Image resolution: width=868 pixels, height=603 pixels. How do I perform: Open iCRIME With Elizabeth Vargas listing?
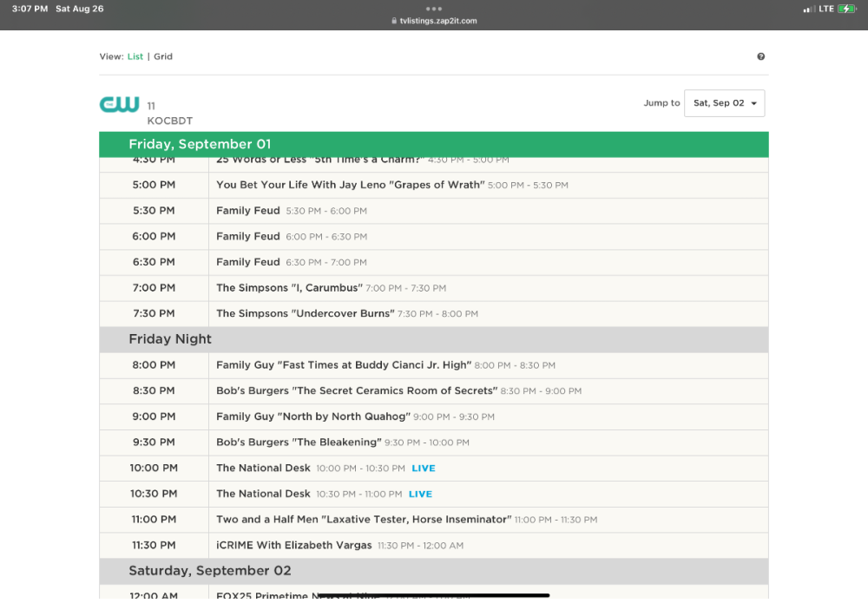click(294, 545)
